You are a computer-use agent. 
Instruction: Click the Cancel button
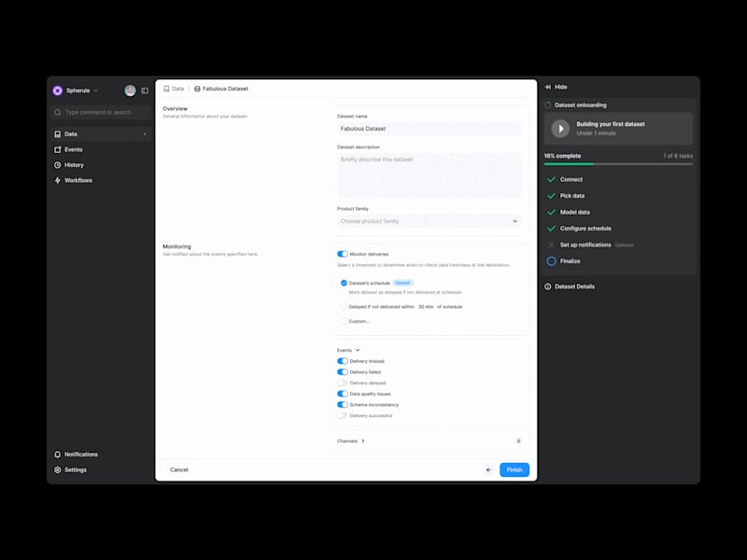pos(179,470)
